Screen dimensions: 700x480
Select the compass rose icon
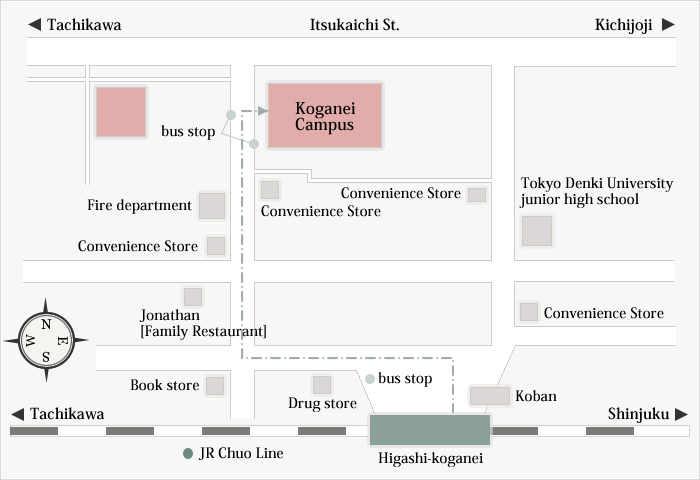pyautogui.click(x=46, y=340)
